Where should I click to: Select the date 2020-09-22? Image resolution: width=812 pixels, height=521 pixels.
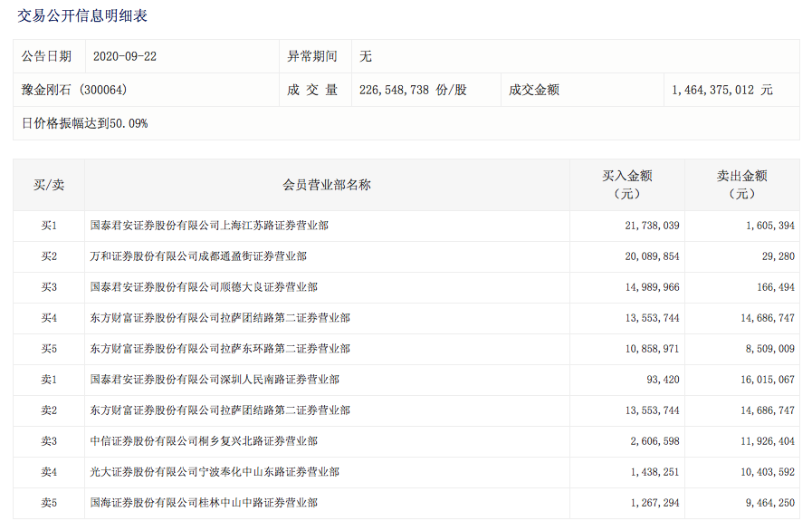tap(125, 56)
